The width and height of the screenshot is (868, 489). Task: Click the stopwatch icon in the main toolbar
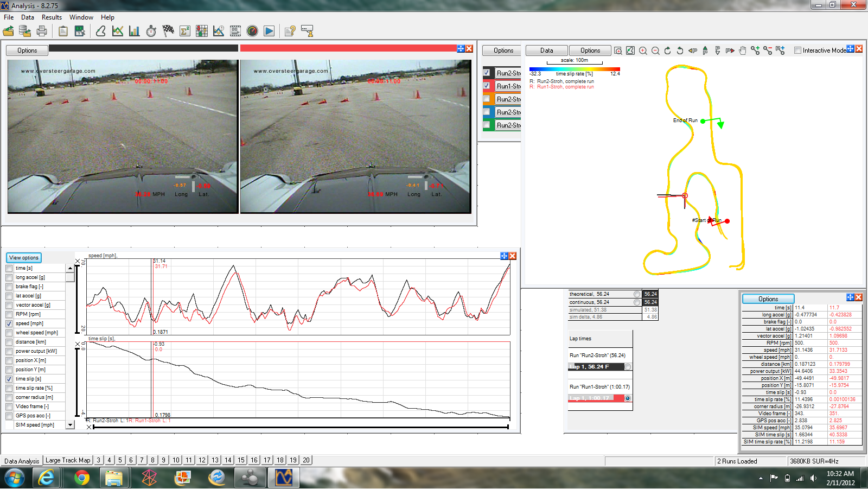tap(151, 31)
